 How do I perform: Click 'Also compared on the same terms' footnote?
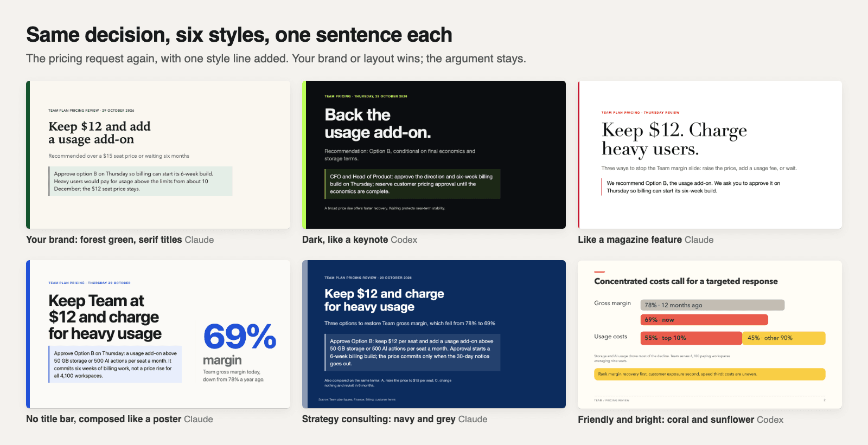click(x=388, y=383)
